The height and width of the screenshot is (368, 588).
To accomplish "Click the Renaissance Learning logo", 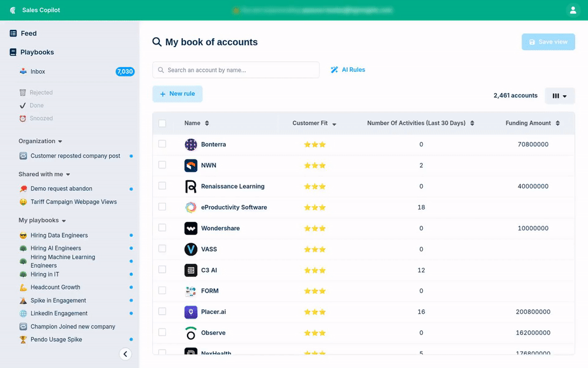I will click(191, 186).
